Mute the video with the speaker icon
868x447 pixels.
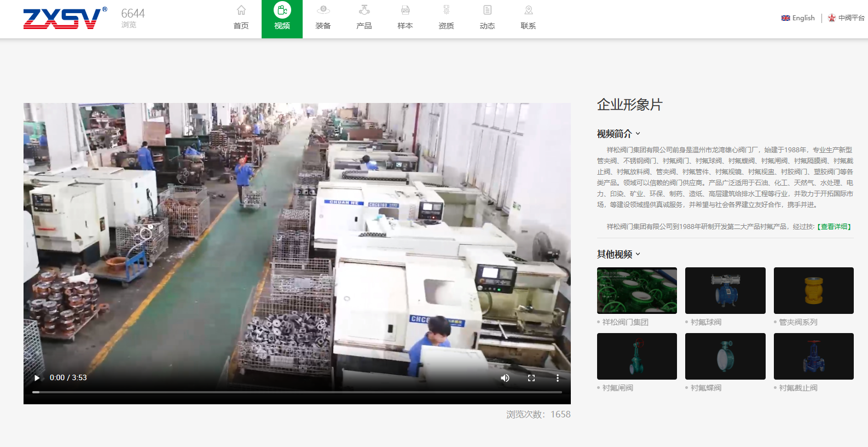tap(505, 378)
